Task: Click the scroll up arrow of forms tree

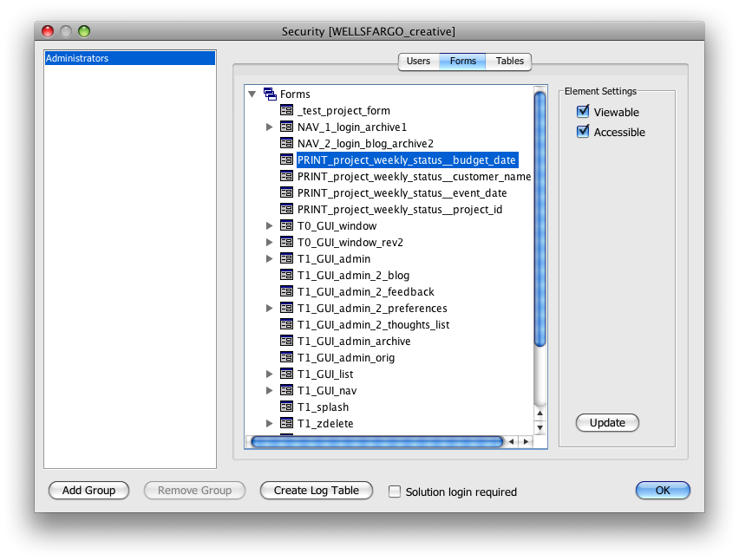Action: click(540, 413)
